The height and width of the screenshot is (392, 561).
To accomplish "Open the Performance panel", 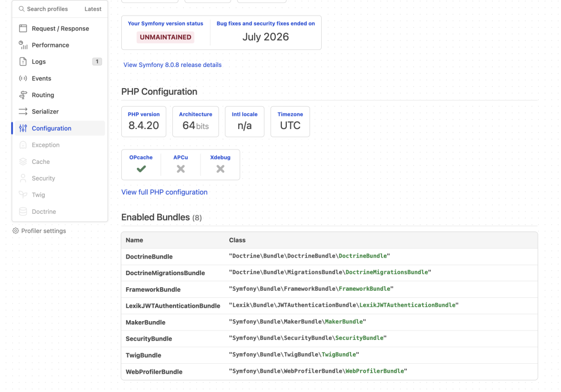I will click(60, 45).
